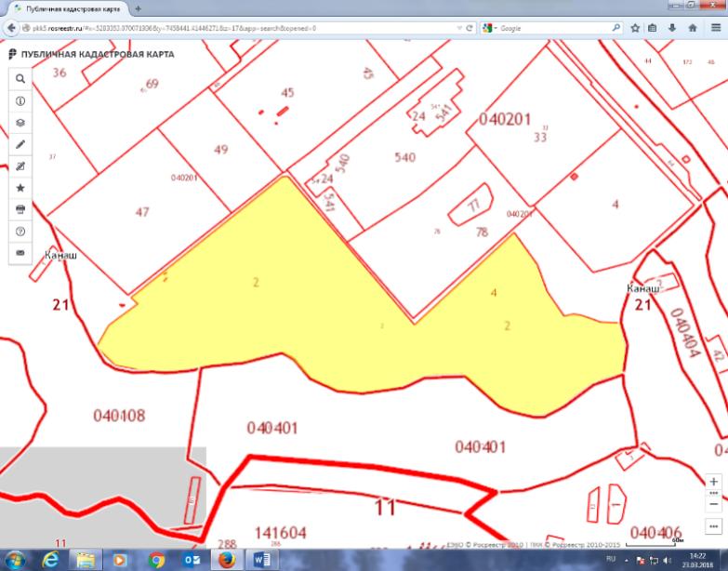Click the envelope feedback icon
The width and height of the screenshot is (728, 571).
(x=20, y=252)
